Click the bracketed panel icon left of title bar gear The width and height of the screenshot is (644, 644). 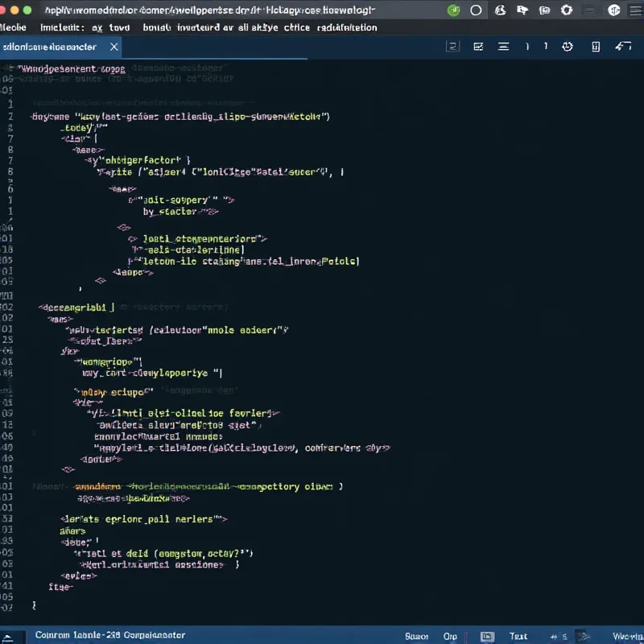(545, 10)
